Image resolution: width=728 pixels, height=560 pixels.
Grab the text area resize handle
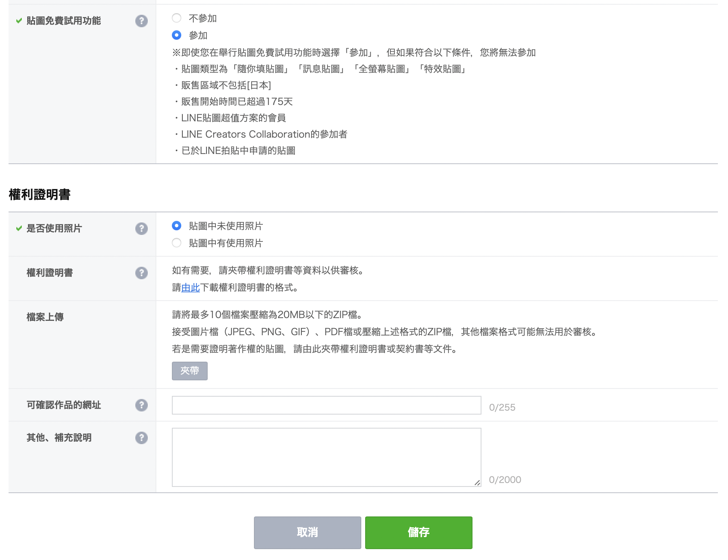477,483
